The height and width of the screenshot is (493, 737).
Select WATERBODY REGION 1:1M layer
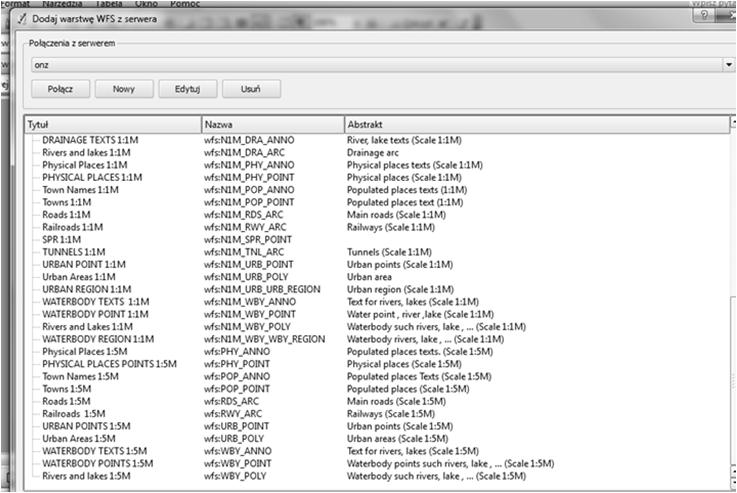click(x=98, y=339)
